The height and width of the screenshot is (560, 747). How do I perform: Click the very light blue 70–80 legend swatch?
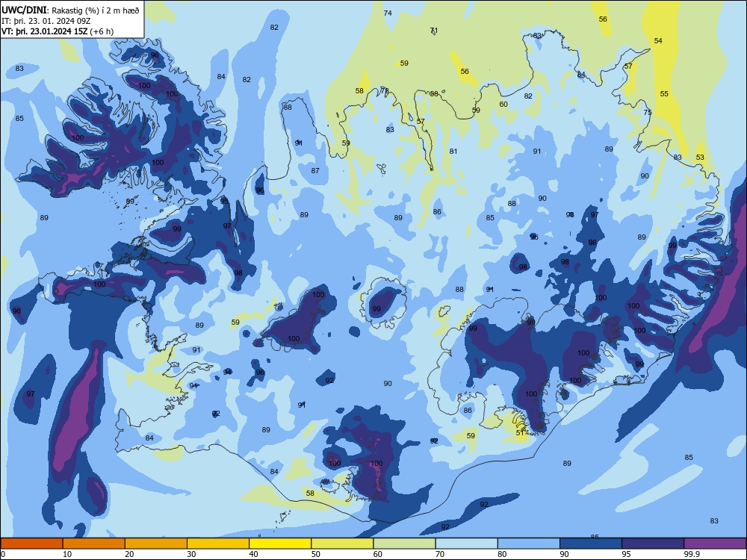(x=466, y=544)
